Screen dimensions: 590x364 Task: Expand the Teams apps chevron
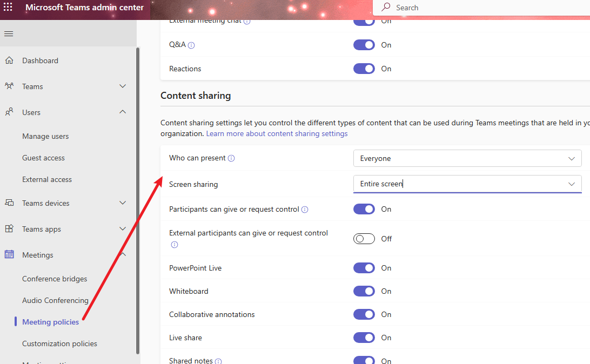coord(123,228)
